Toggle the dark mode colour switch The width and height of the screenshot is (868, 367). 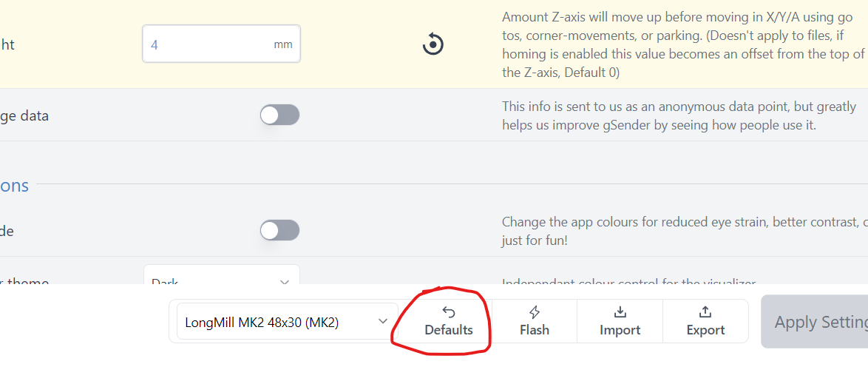(279, 231)
